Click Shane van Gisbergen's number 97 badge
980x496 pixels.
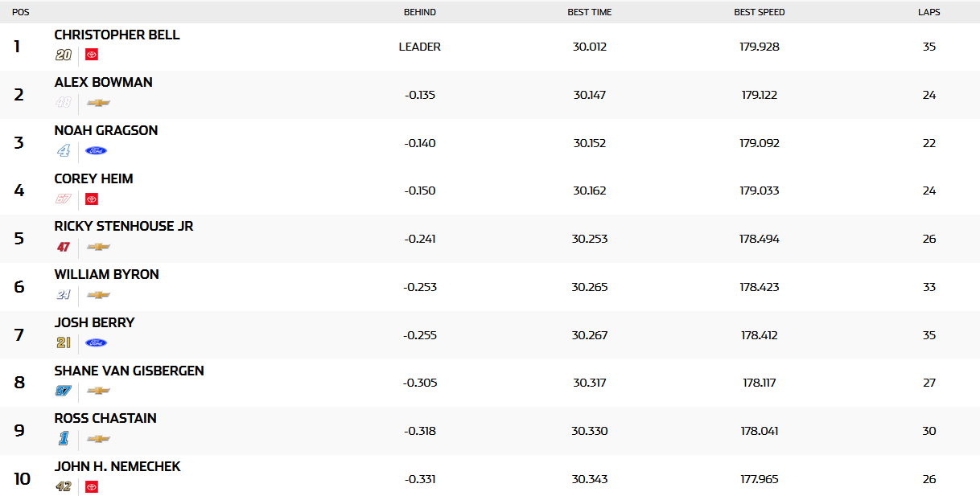tap(64, 391)
